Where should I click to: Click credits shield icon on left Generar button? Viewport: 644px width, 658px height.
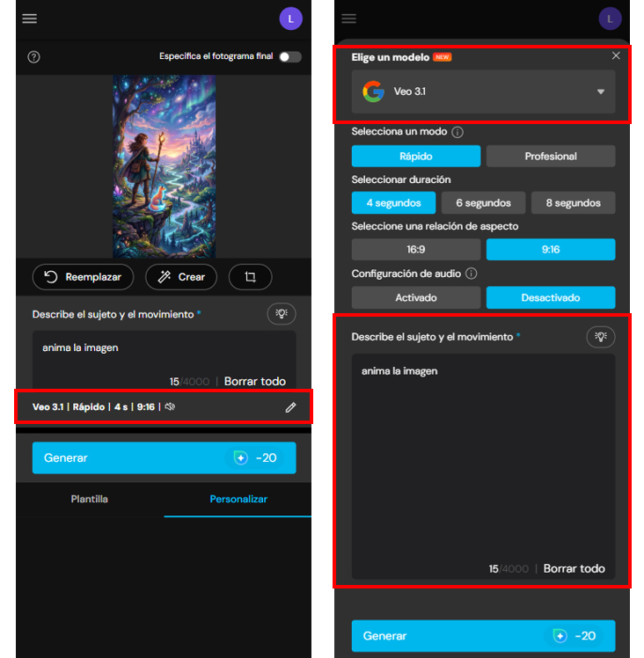(240, 457)
